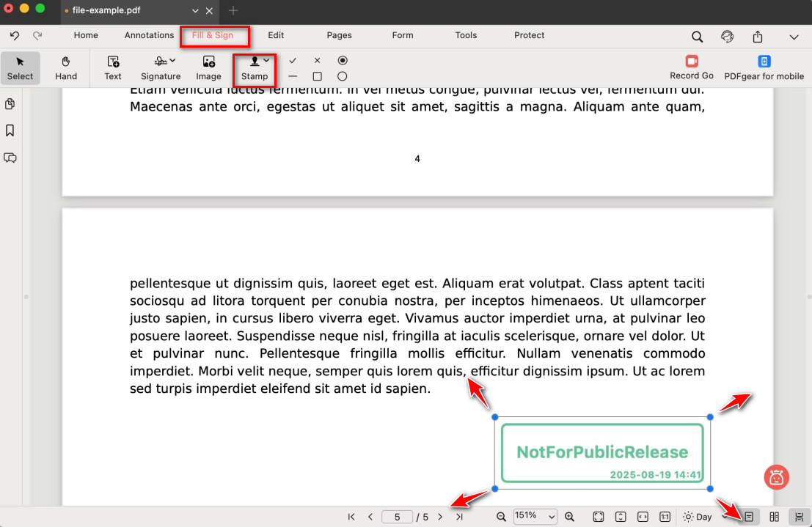Open the thumbnails panel in left sidebar
The width and height of the screenshot is (812, 527).
tap(10, 103)
